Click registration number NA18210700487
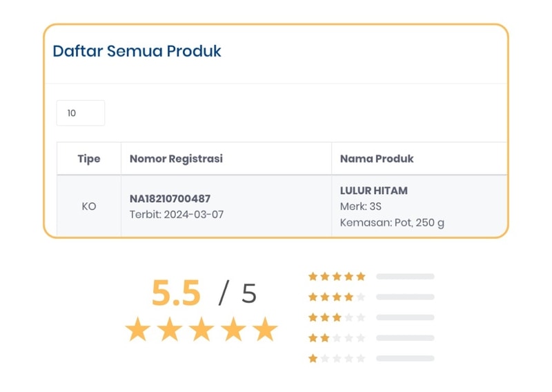Image resolution: width=552 pixels, height=392 pixels. (x=170, y=199)
